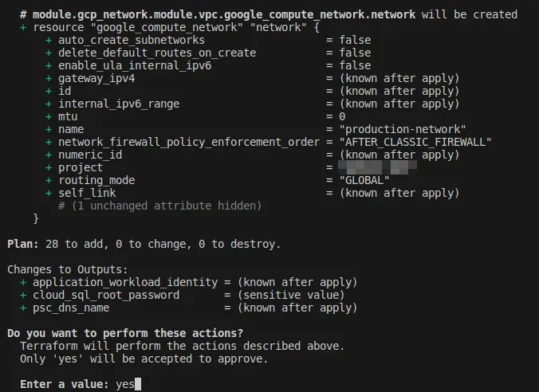Click the '(sensitive value)' output text
This screenshot has width=539, height=392.
pos(291,295)
